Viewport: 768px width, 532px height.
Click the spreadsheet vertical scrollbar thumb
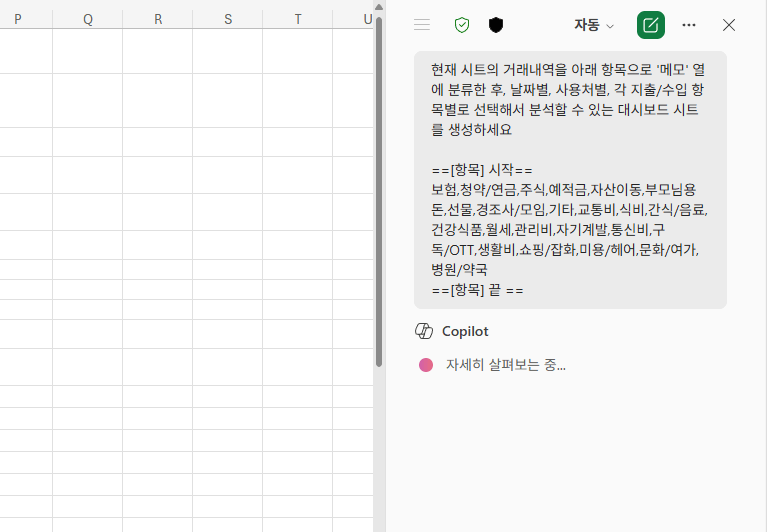(379, 192)
